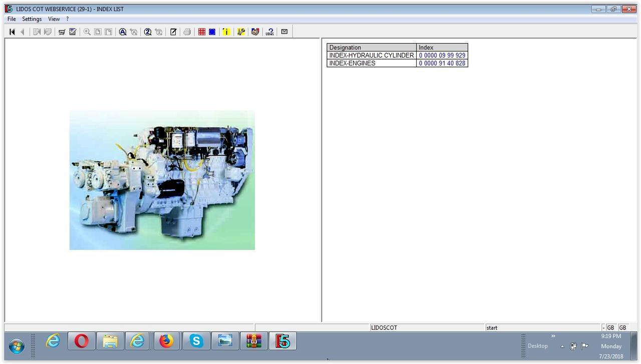Click the engine image thumbnail

click(x=162, y=180)
